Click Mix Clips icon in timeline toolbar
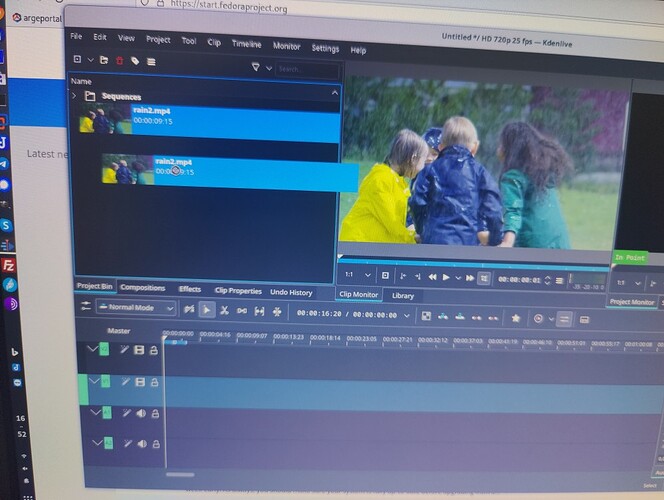 tap(426, 316)
